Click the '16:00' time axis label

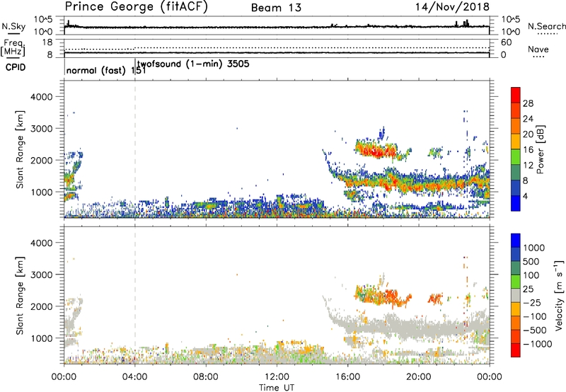point(347,377)
